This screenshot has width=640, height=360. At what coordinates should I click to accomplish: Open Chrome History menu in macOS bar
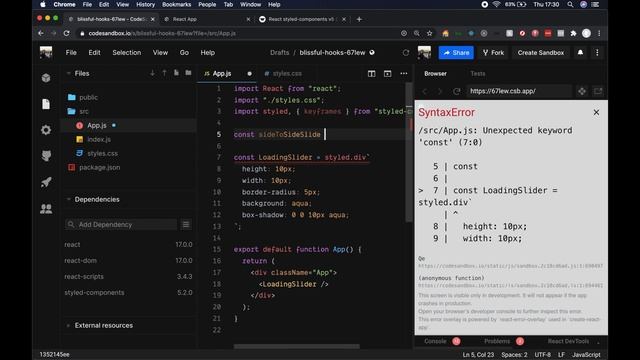pyautogui.click(x=145, y=4)
